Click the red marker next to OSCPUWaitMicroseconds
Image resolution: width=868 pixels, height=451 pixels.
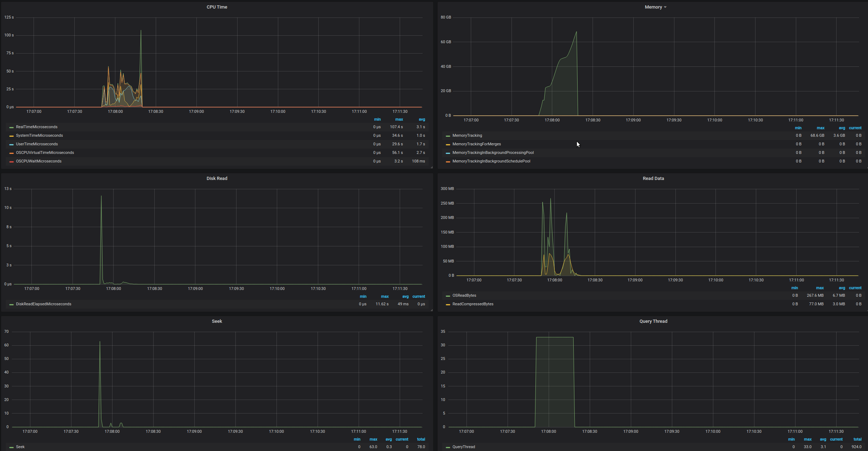11,161
